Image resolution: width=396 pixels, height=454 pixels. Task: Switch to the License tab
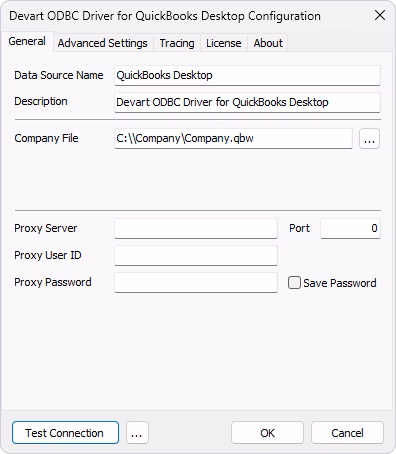pos(224,43)
